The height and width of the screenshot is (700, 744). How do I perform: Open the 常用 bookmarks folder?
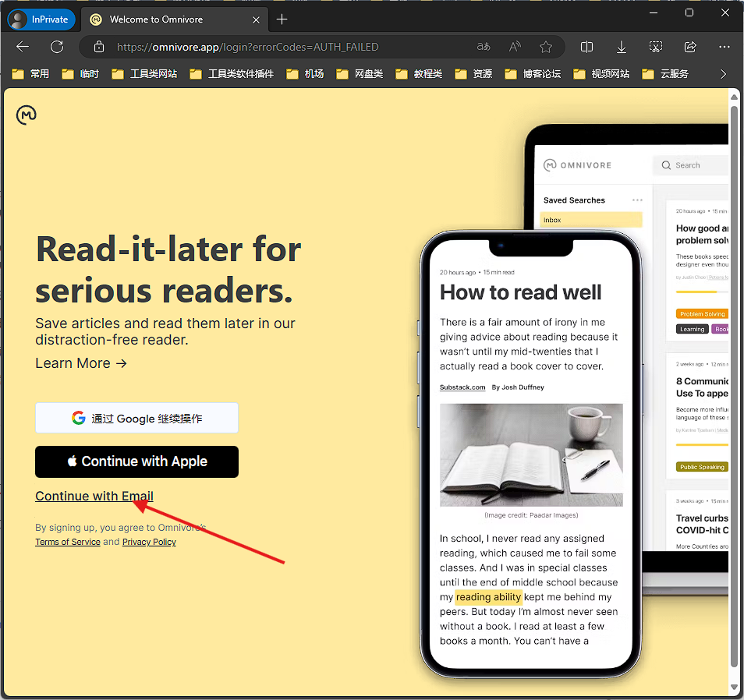pyautogui.click(x=30, y=74)
